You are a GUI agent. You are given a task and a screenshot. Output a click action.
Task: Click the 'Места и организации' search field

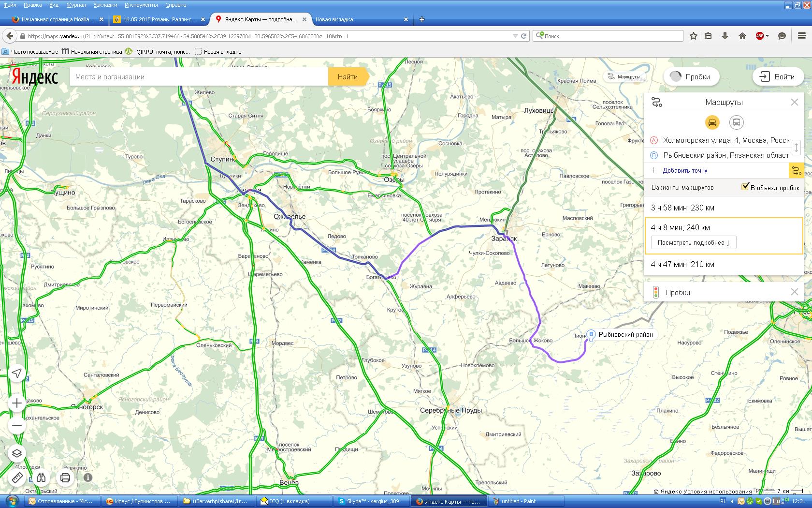[x=198, y=77]
